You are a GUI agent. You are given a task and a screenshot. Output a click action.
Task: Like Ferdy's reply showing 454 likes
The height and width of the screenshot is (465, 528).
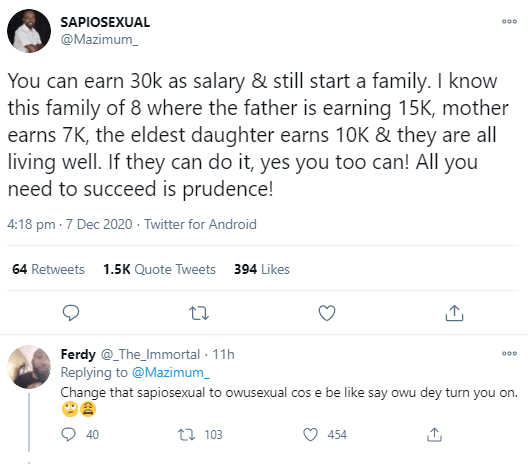310,434
